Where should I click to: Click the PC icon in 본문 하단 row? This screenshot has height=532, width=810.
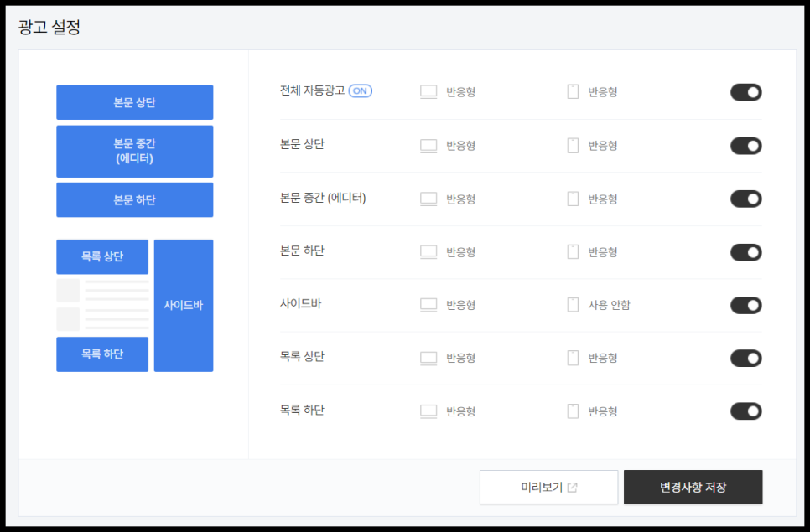click(428, 251)
